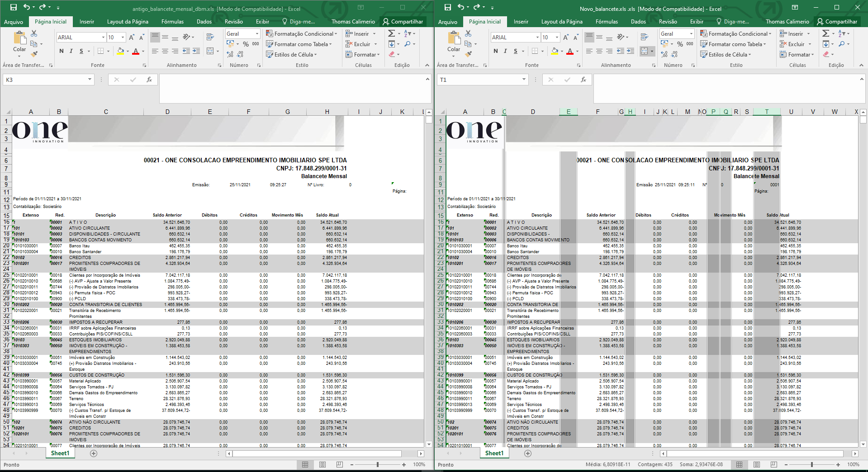
Task: Toggle center horizontal alignment in left window
Action: [x=165, y=51]
